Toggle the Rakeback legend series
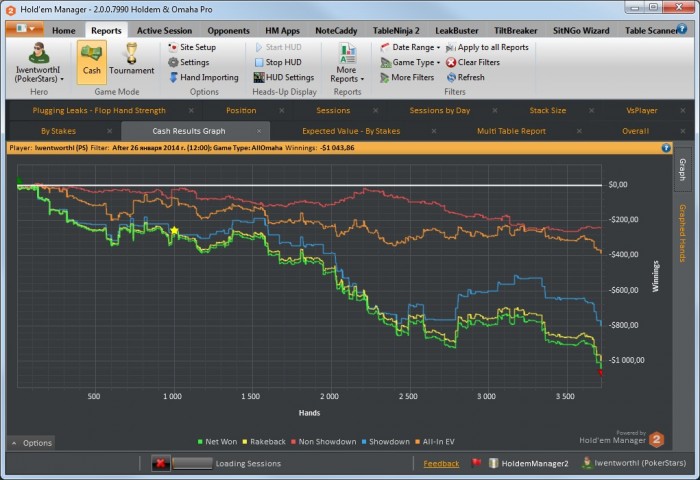700x480 pixels. [263, 442]
